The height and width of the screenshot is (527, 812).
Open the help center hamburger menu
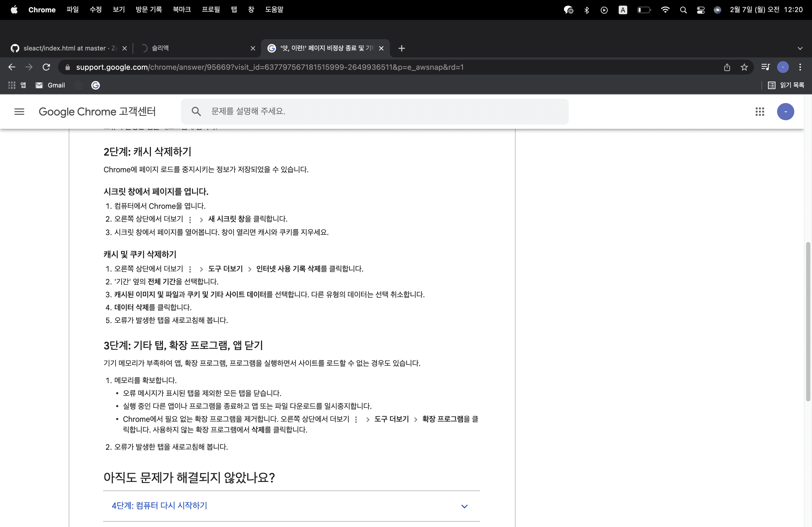[19, 111]
